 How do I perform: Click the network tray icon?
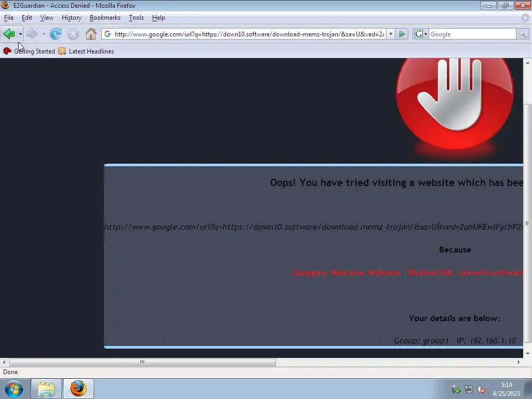click(x=469, y=390)
